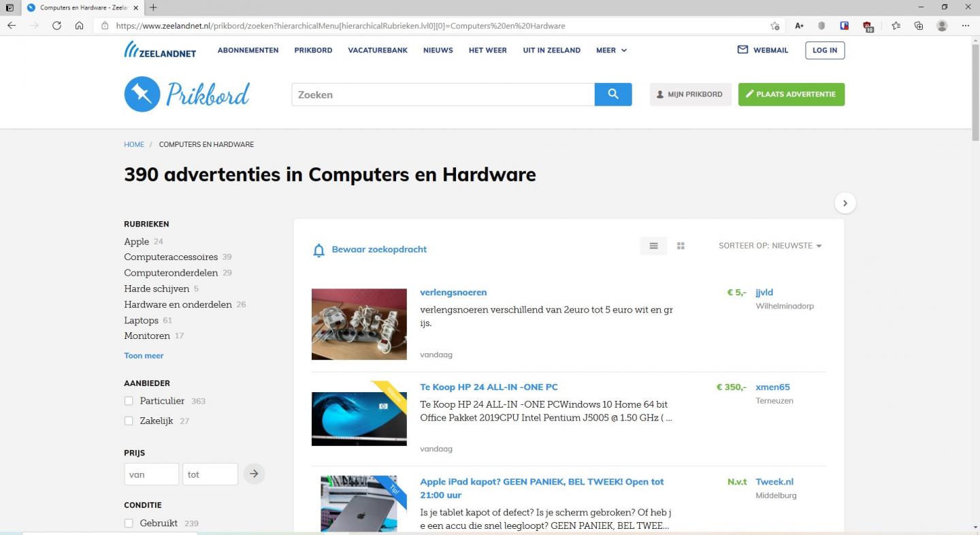The image size is (980, 535).
Task: Open the HP all-in-one PC thumbnail
Action: coord(359,414)
